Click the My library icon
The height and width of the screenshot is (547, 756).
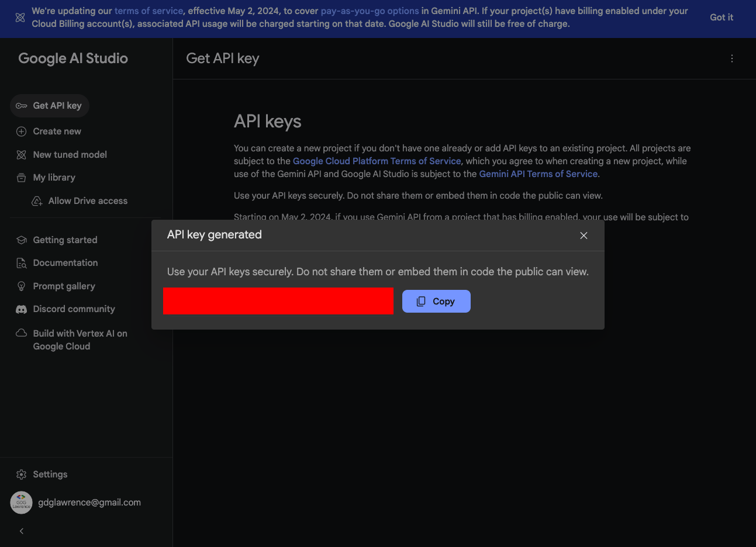click(x=22, y=178)
